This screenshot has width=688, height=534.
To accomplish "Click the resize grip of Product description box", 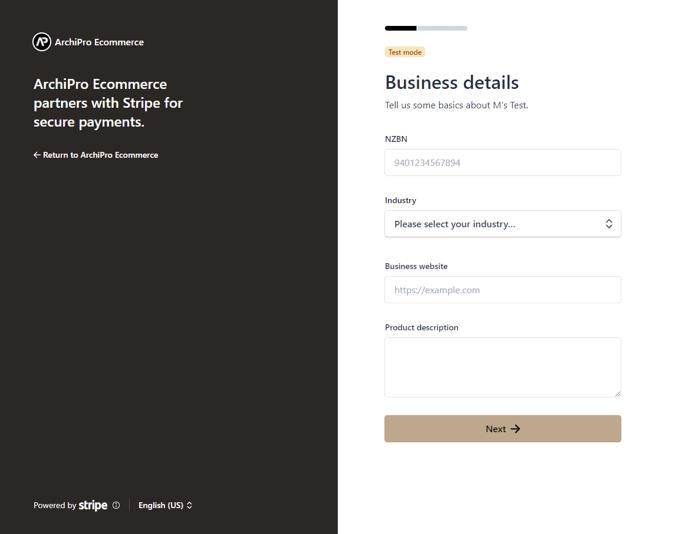I will click(x=617, y=394).
